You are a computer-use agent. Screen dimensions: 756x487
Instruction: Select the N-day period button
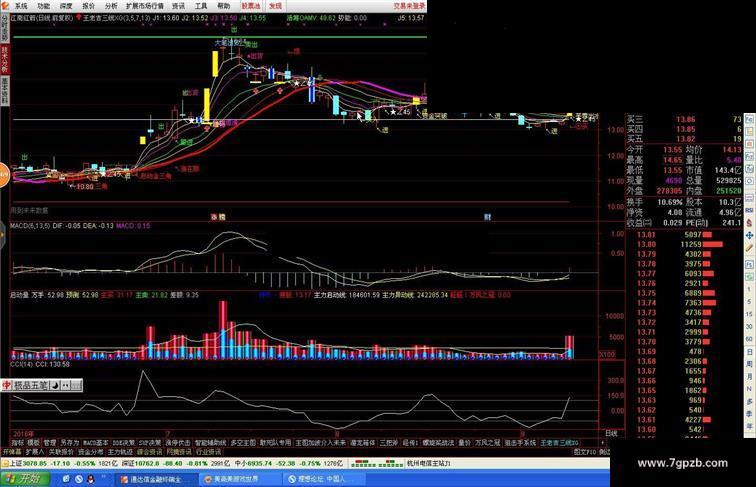749,389
